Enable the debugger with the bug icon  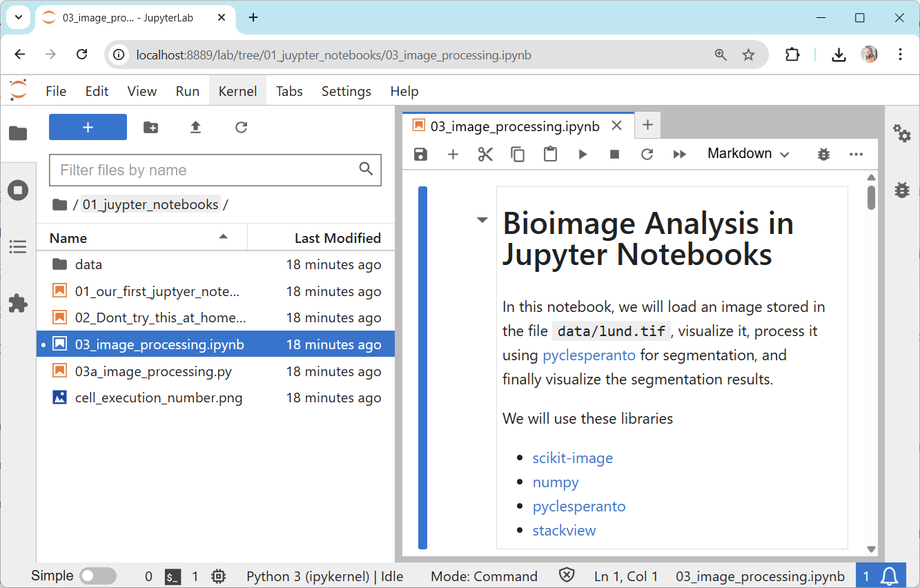[x=823, y=154]
